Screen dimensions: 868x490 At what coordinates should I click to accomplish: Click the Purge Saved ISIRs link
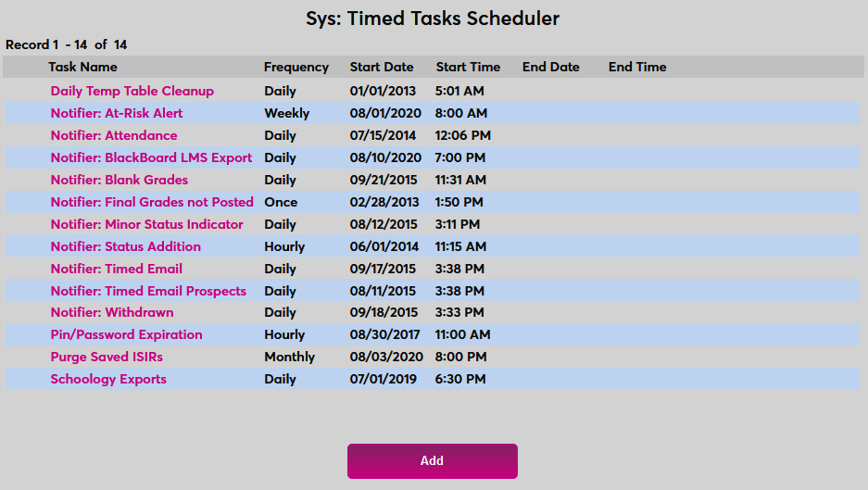[x=107, y=357]
